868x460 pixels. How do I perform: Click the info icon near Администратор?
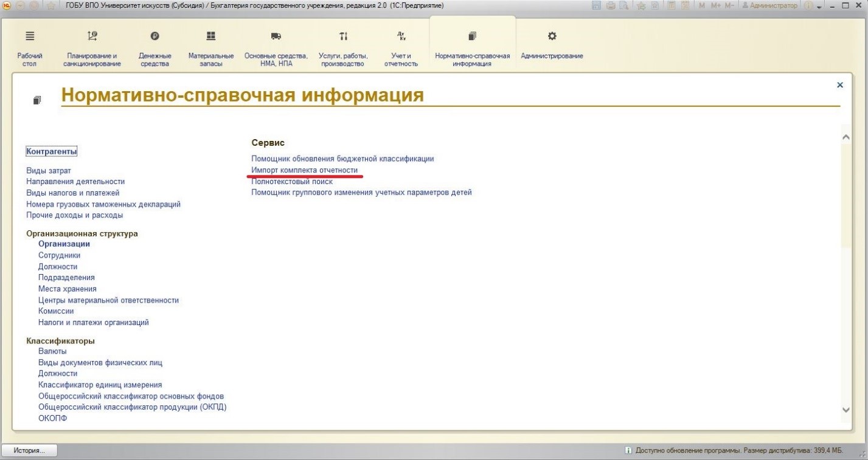[808, 5]
